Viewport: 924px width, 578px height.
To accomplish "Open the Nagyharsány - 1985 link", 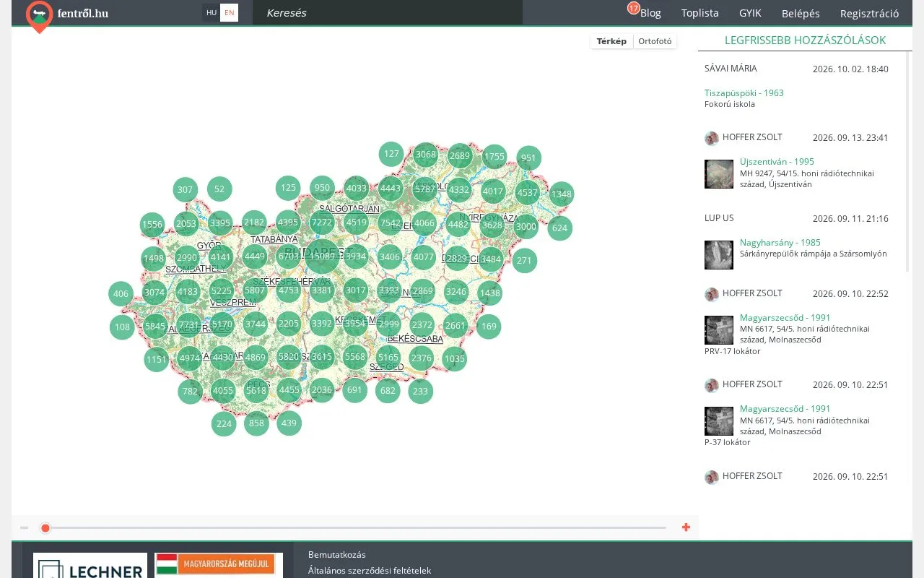I will [x=780, y=242].
